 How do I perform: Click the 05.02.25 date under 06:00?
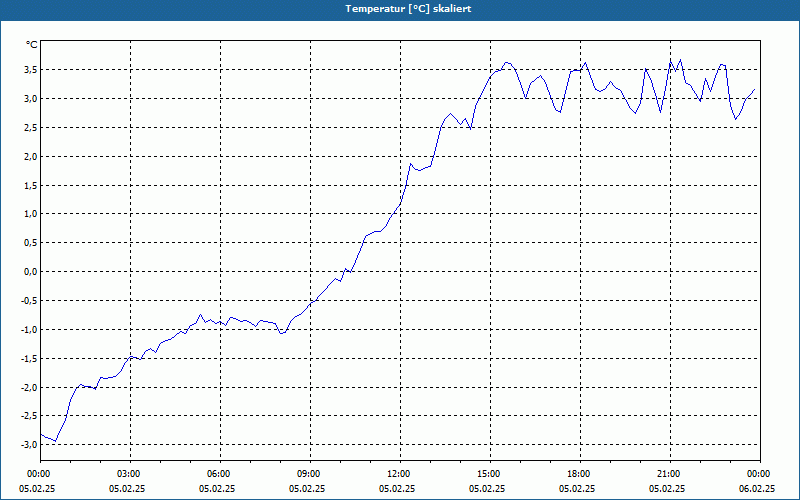(x=217, y=488)
